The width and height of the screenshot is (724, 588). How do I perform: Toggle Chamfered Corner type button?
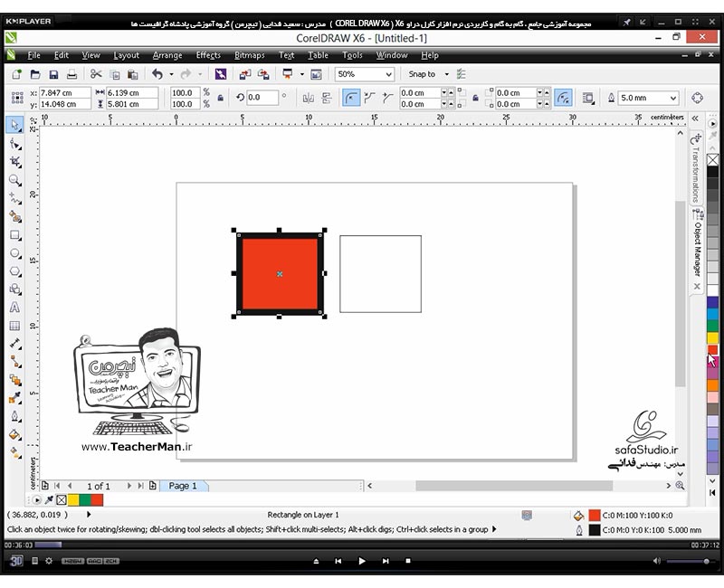coord(387,98)
